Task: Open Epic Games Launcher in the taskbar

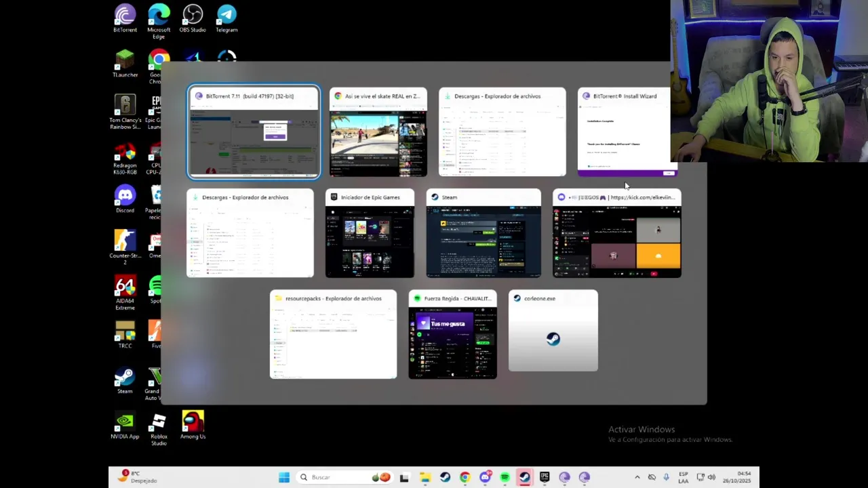Action: 545,477
